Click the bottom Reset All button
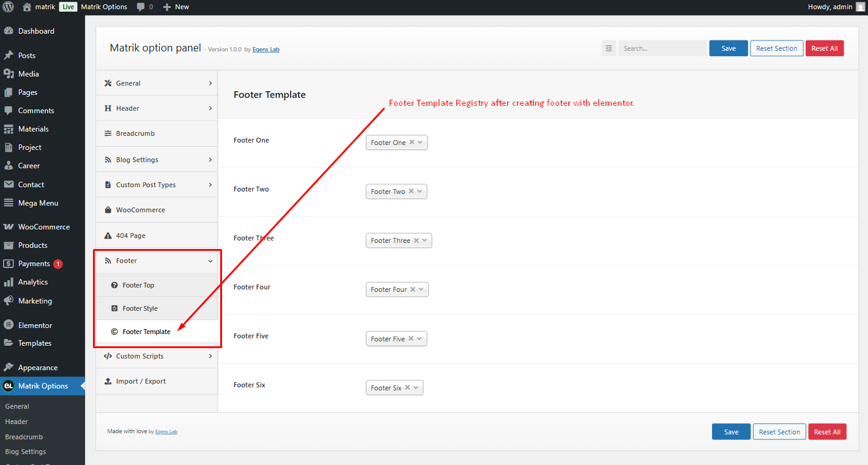The height and width of the screenshot is (465, 868). (827, 432)
